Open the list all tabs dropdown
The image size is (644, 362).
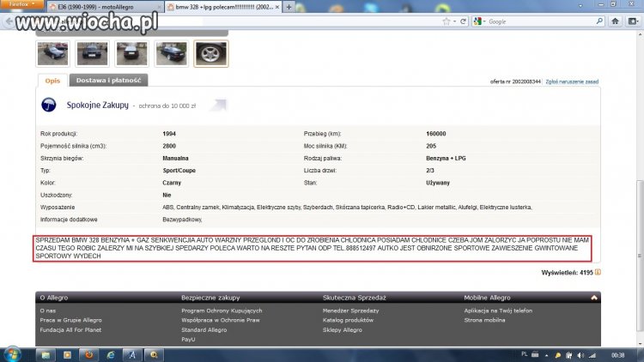580,6
